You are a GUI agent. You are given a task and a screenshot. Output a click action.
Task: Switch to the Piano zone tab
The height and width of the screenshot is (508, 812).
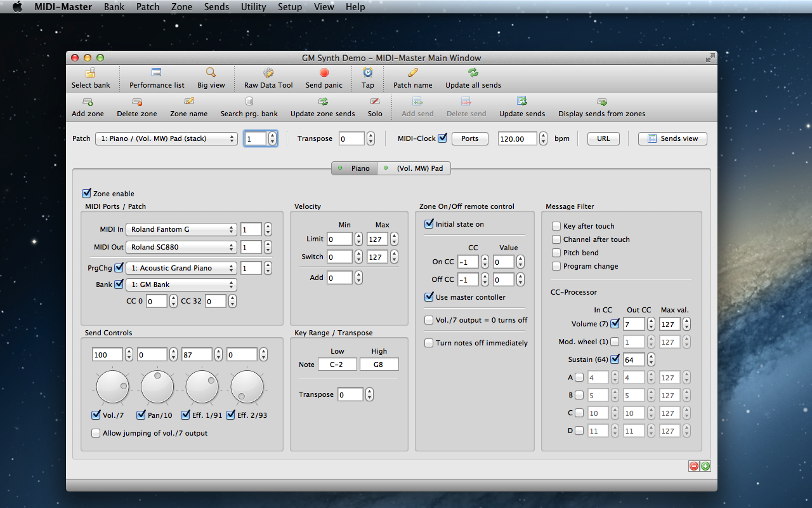tap(355, 168)
